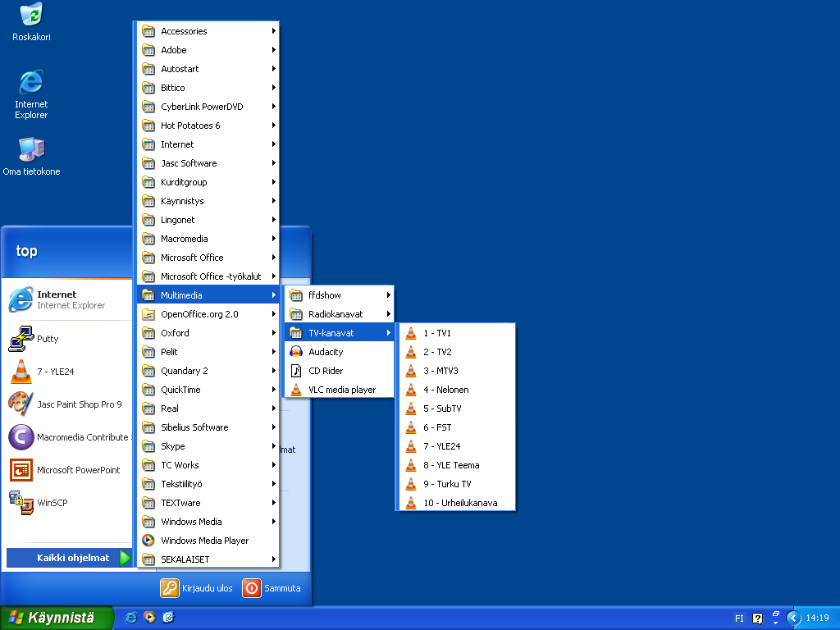This screenshot has width=840, height=630.
Task: Play channel 8 - YLE Teema
Action: coord(457,465)
